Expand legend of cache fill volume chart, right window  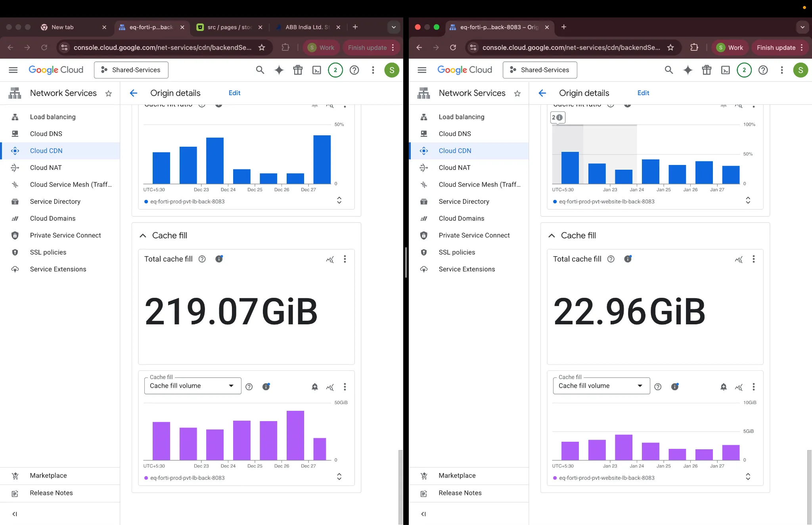pyautogui.click(x=748, y=477)
